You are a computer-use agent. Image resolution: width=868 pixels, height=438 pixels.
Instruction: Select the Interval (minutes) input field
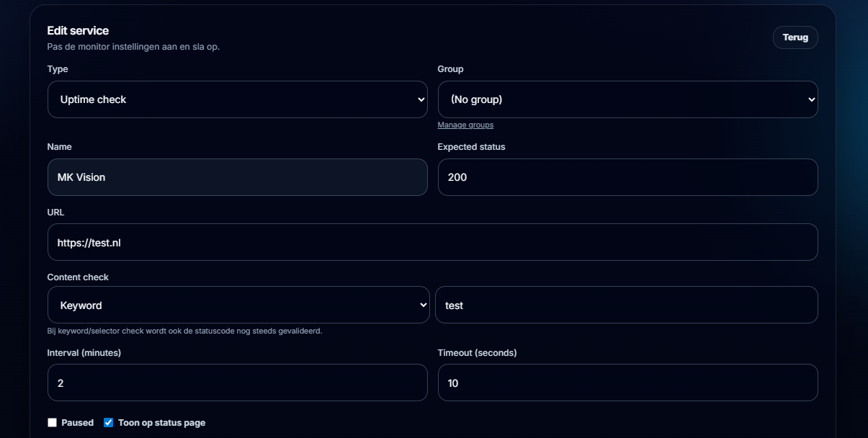pyautogui.click(x=237, y=383)
